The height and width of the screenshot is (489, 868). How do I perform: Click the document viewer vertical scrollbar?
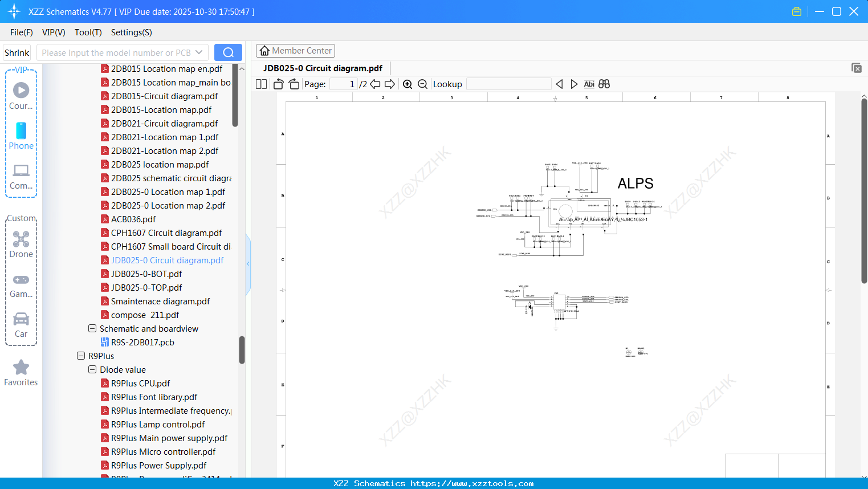point(864,191)
